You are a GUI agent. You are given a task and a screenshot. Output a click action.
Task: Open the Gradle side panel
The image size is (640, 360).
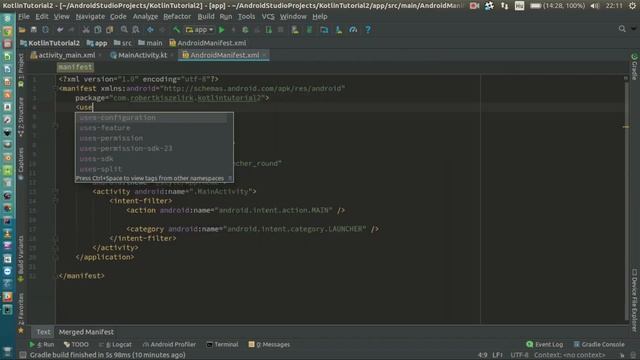point(634,67)
